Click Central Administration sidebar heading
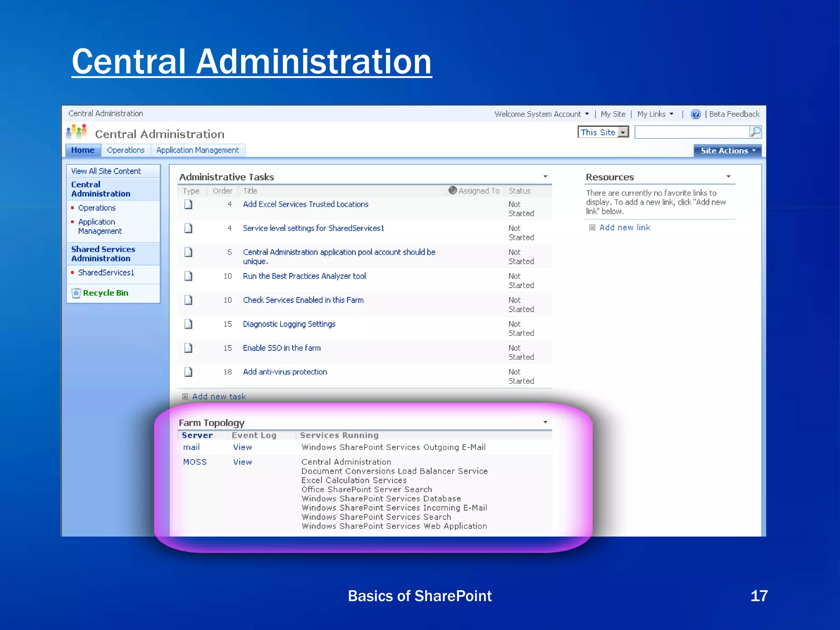The image size is (840, 630). 100,189
